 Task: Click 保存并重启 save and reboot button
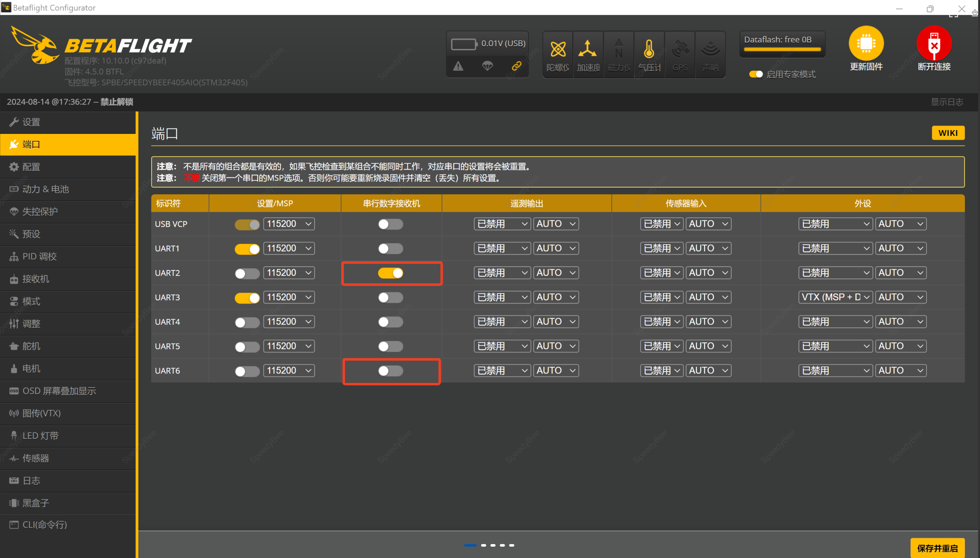tap(937, 548)
